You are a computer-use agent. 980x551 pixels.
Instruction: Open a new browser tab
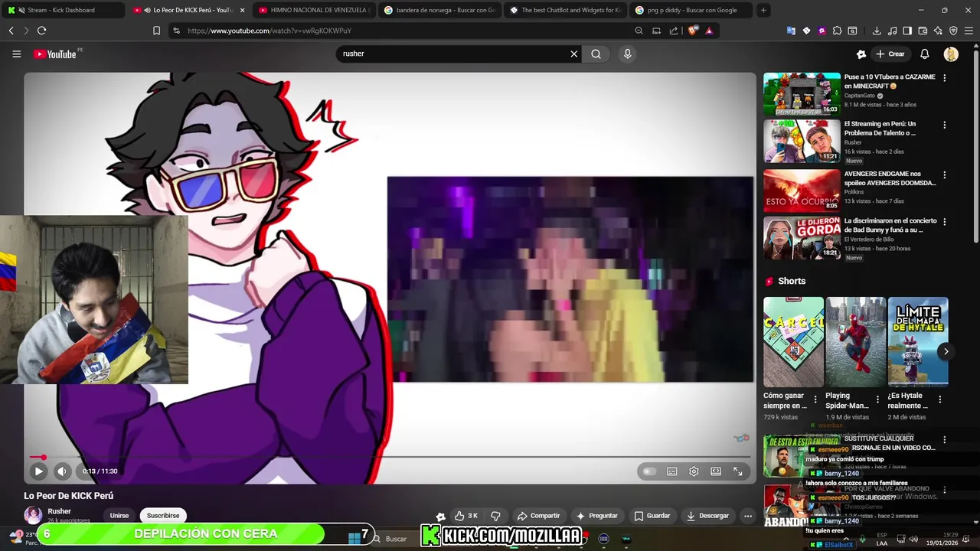point(763,10)
